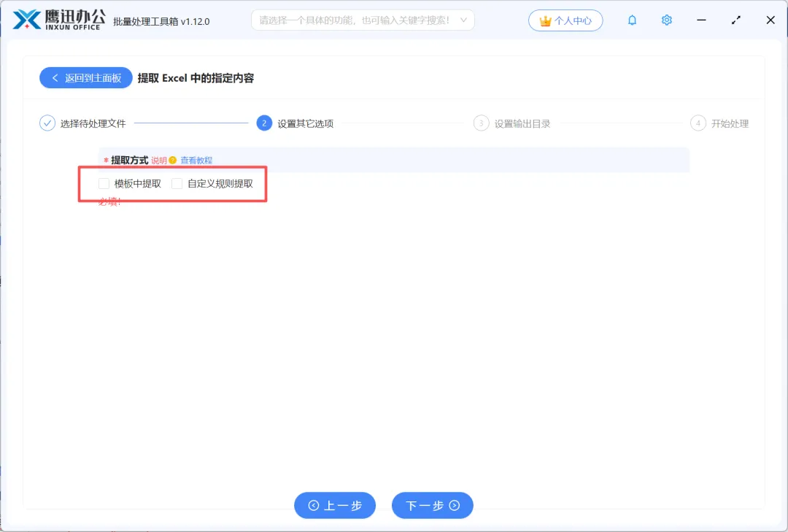Screen dimensions: 788x532
Task: Click the version text 批量处理工具箱 v1.12.0
Action: (161, 22)
